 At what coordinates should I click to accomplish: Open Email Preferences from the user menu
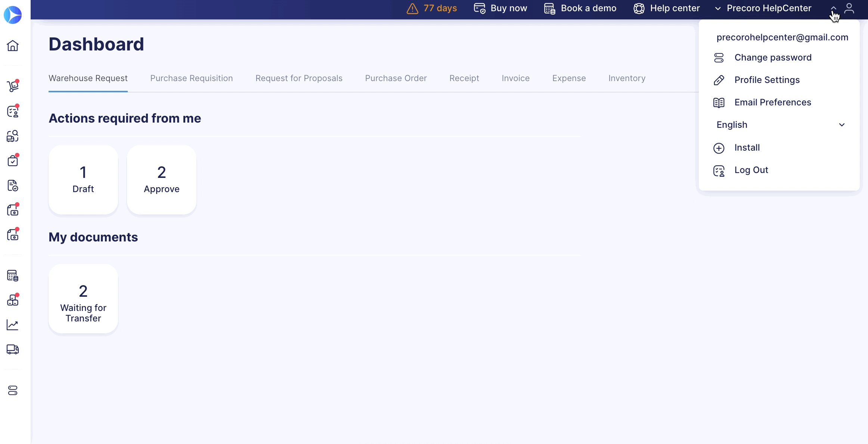tap(773, 102)
